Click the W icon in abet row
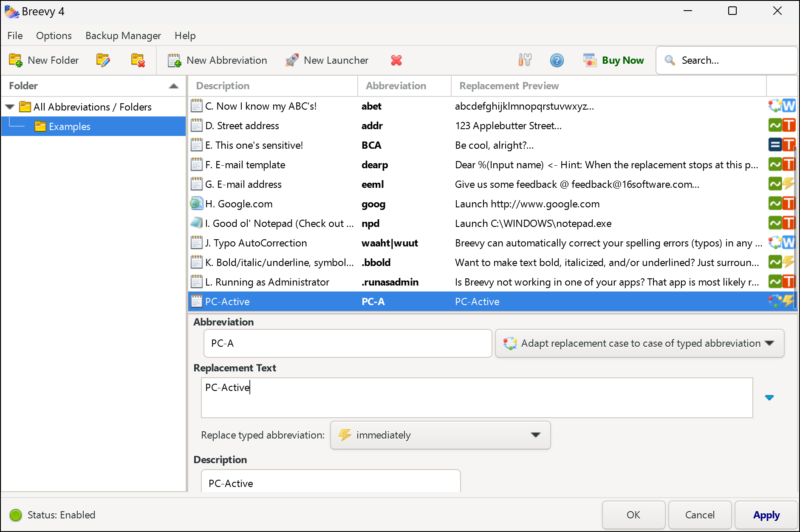 coord(789,106)
